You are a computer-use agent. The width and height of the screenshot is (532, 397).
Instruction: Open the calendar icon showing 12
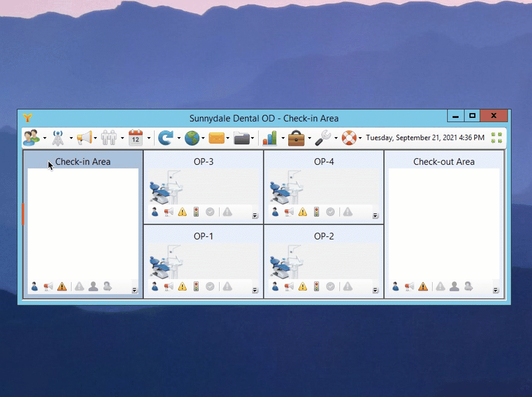point(135,138)
